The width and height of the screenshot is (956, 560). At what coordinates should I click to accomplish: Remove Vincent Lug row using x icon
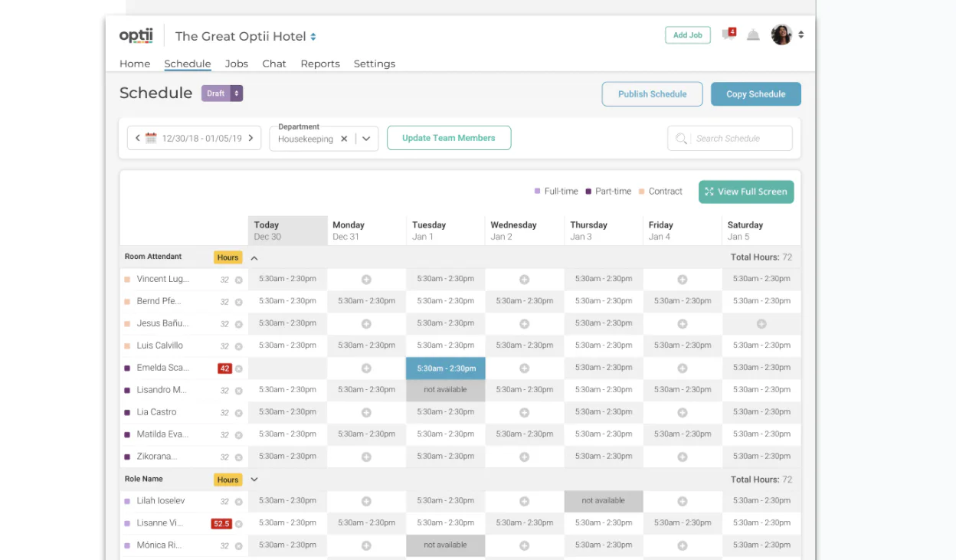[x=238, y=280]
